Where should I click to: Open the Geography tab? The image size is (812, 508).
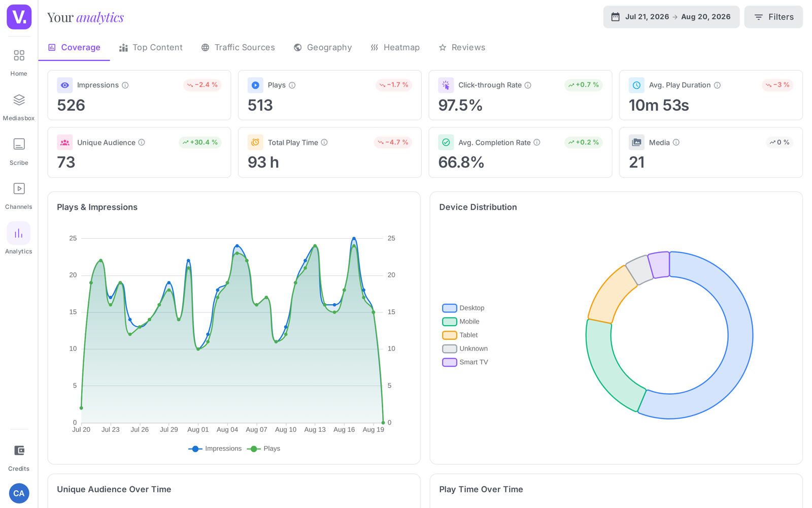pos(323,47)
